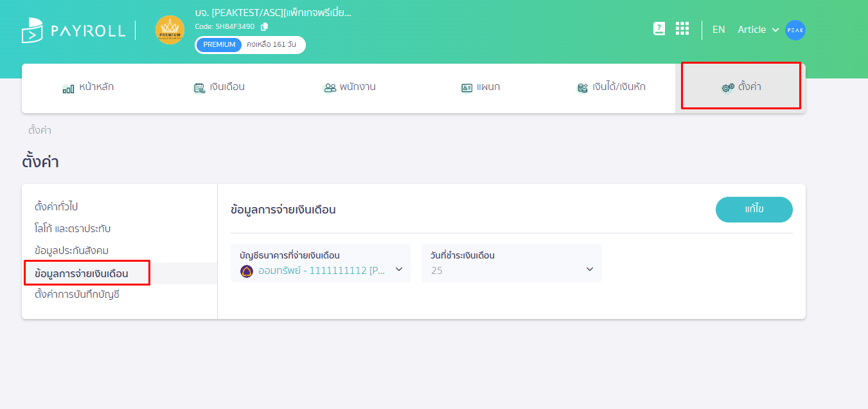This screenshot has height=409, width=868.
Task: Click the employees (พนักงาน) people icon
Action: (x=330, y=87)
